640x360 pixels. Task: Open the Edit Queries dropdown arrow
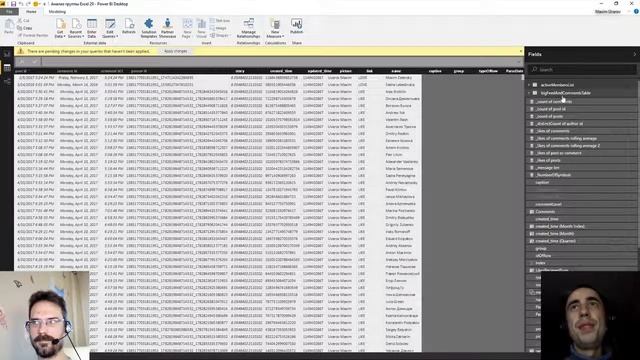(117, 37)
